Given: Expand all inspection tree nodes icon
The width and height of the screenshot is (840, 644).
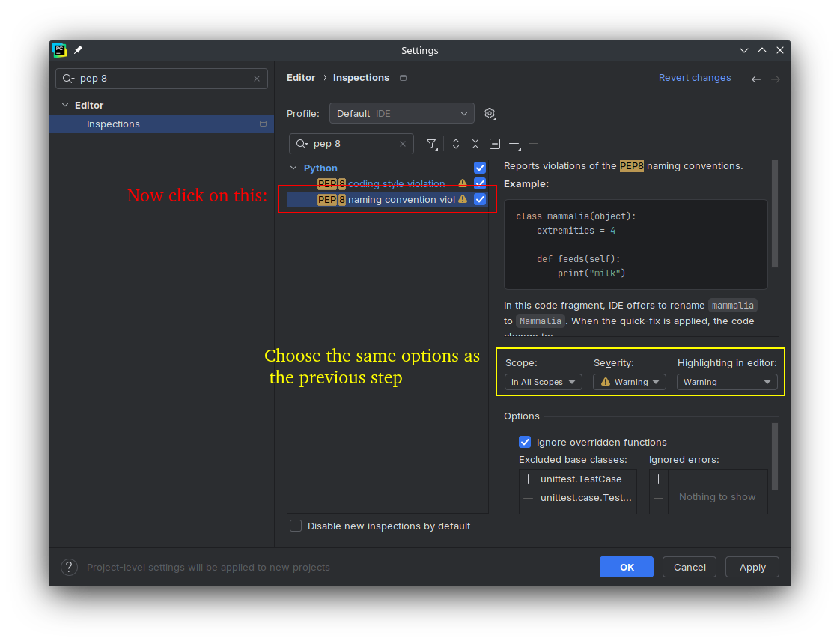Looking at the screenshot, I should 456,144.
